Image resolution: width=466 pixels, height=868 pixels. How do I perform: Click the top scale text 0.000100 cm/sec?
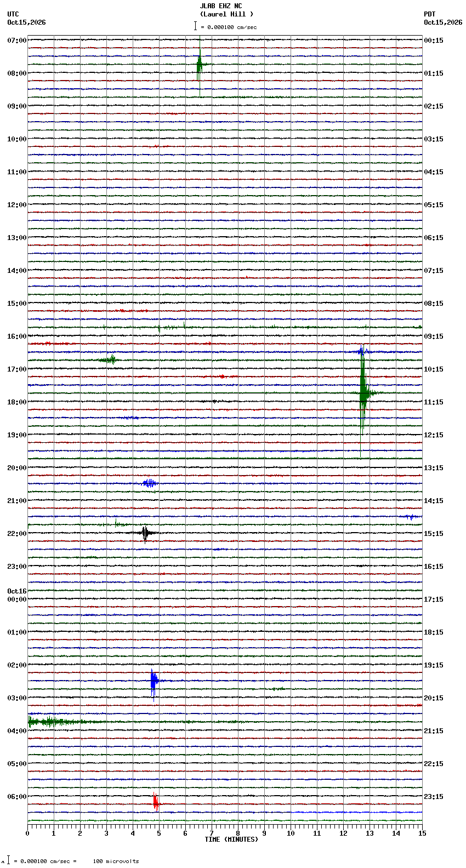pyautogui.click(x=232, y=27)
